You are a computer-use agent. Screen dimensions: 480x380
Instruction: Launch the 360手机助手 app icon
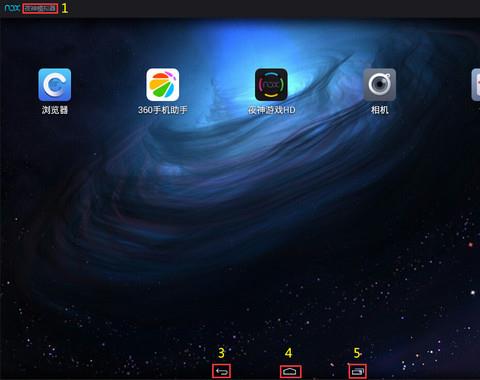point(163,85)
